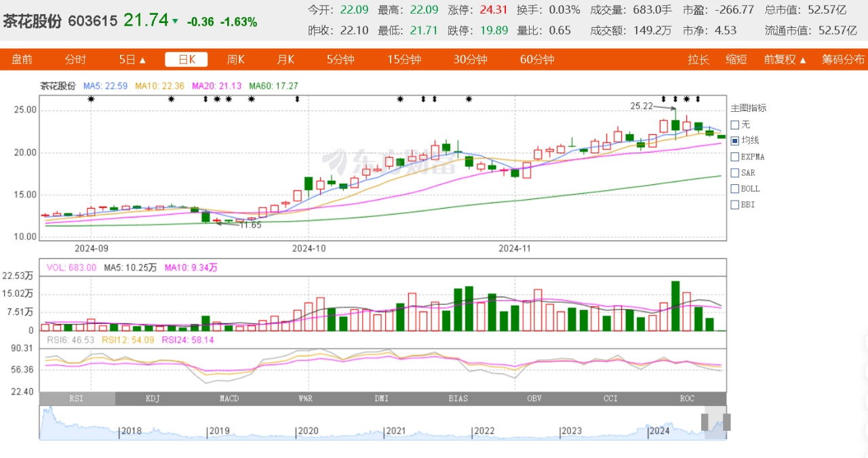The image size is (868, 458).
Task: Switch to the 周K weekly tab
Action: [x=235, y=60]
